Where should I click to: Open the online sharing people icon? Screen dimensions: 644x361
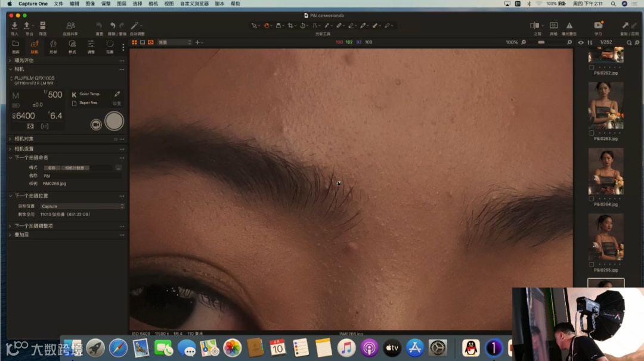(70, 26)
